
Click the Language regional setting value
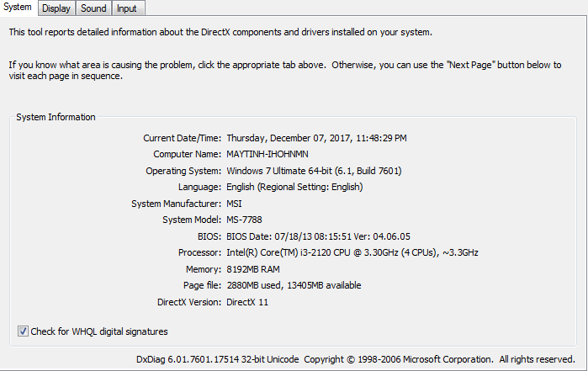tap(294, 187)
